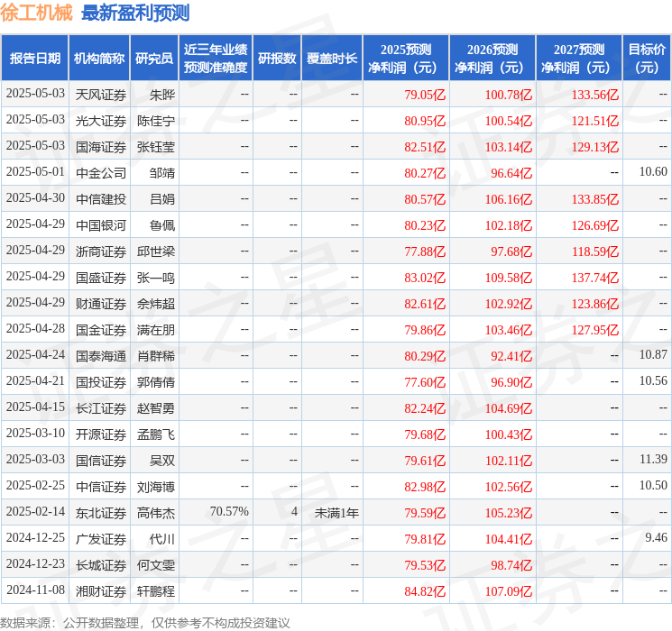This screenshot has height=631, width=672.
Task: Click 天风证券 institution cell
Action: tap(101, 95)
